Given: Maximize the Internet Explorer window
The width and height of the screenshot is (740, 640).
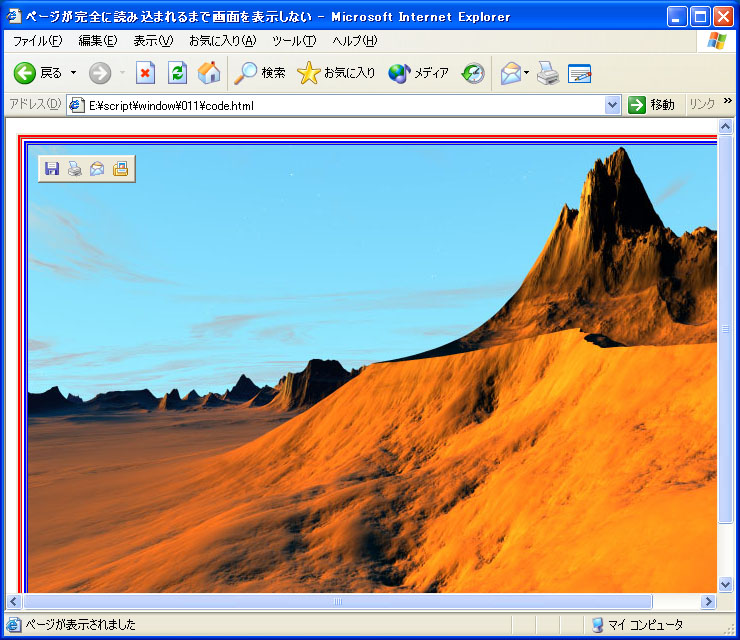Looking at the screenshot, I should (700, 17).
